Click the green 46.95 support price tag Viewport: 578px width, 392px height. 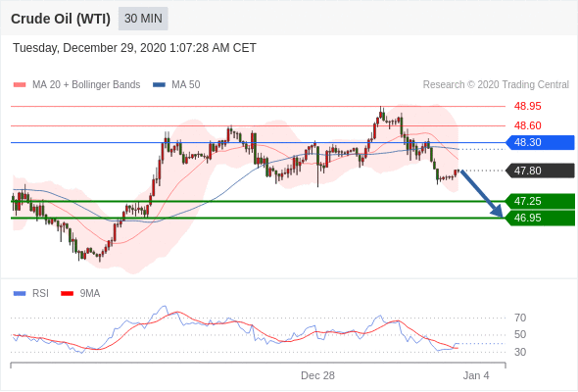point(540,218)
